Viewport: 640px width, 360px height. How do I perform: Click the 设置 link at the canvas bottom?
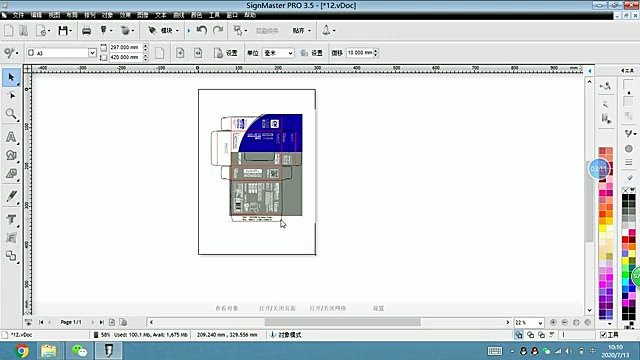[x=378, y=308]
